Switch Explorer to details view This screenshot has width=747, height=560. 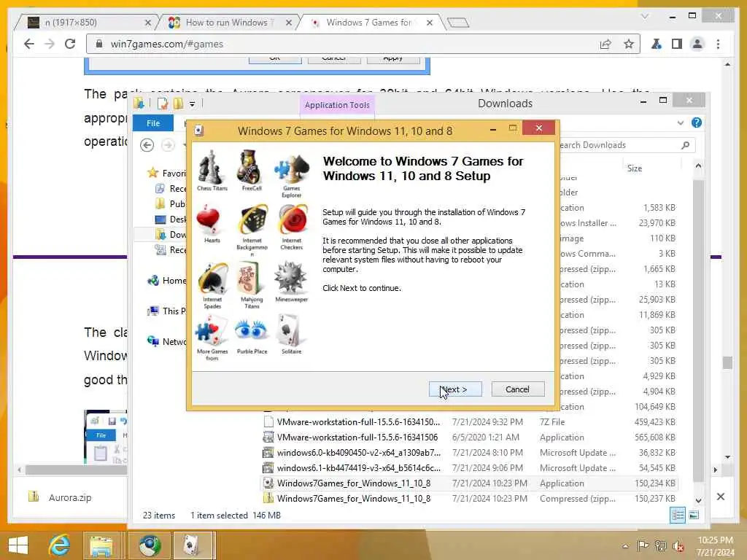[678, 516]
